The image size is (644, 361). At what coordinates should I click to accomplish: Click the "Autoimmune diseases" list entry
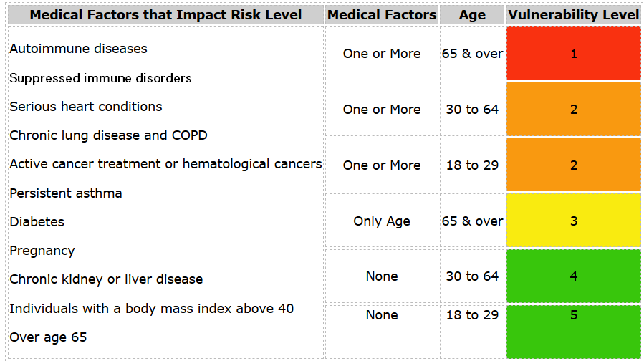[78, 49]
